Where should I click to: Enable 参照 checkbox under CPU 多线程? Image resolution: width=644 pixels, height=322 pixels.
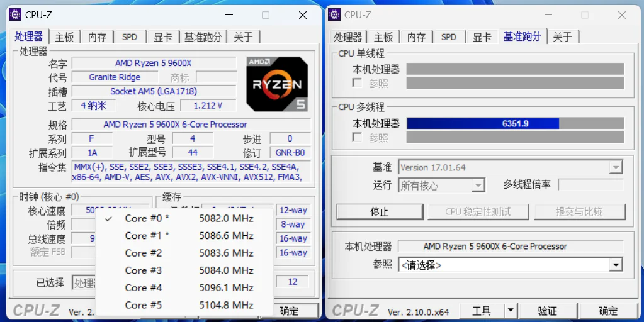click(357, 137)
